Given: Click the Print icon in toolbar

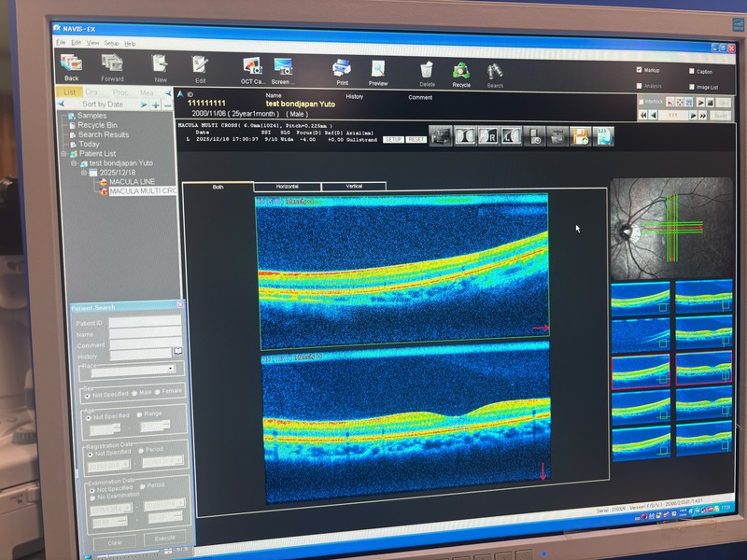Looking at the screenshot, I should pyautogui.click(x=342, y=68).
